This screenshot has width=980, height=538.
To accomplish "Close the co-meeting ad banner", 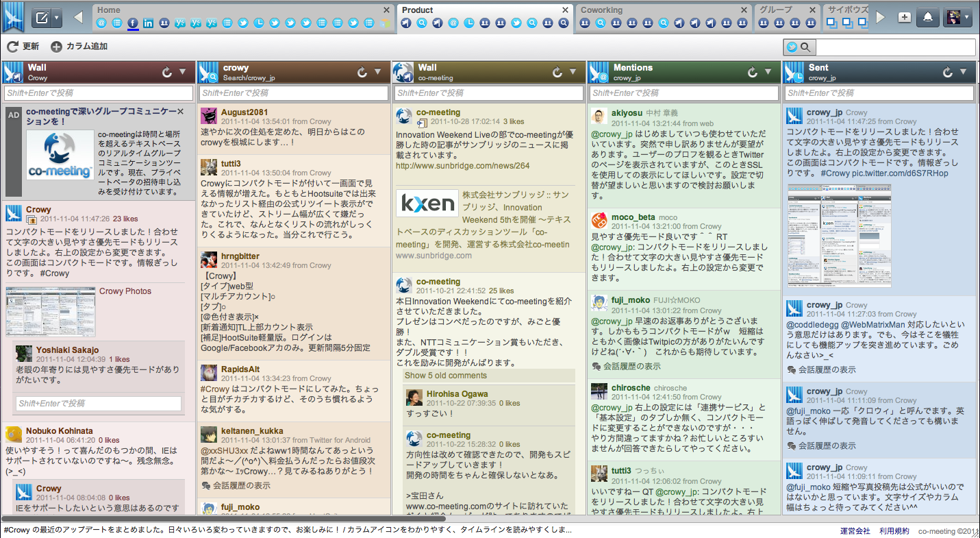I will [x=180, y=111].
